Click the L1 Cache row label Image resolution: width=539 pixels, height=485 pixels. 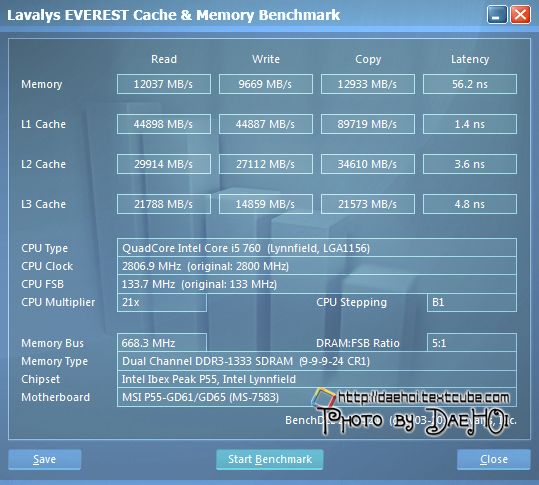(43, 124)
